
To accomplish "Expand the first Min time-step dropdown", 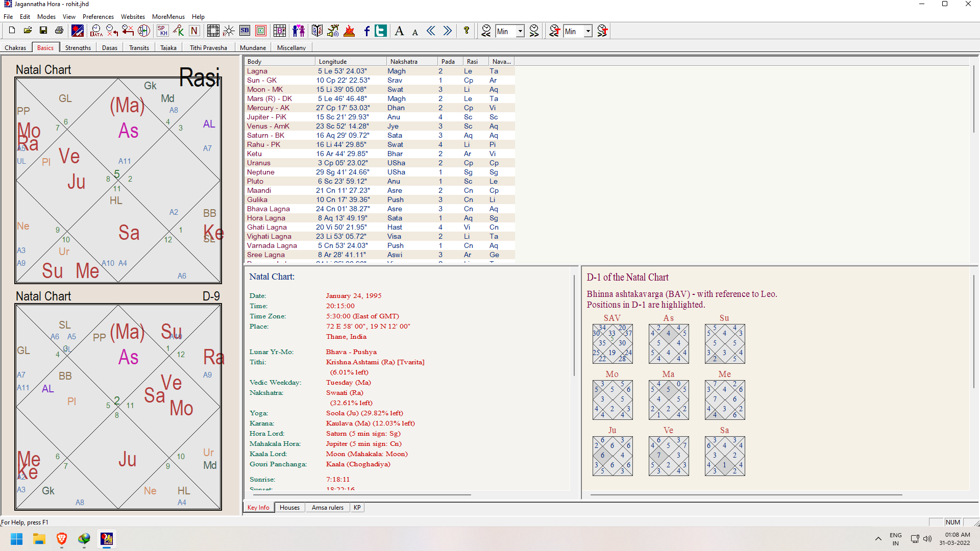I will tap(520, 32).
